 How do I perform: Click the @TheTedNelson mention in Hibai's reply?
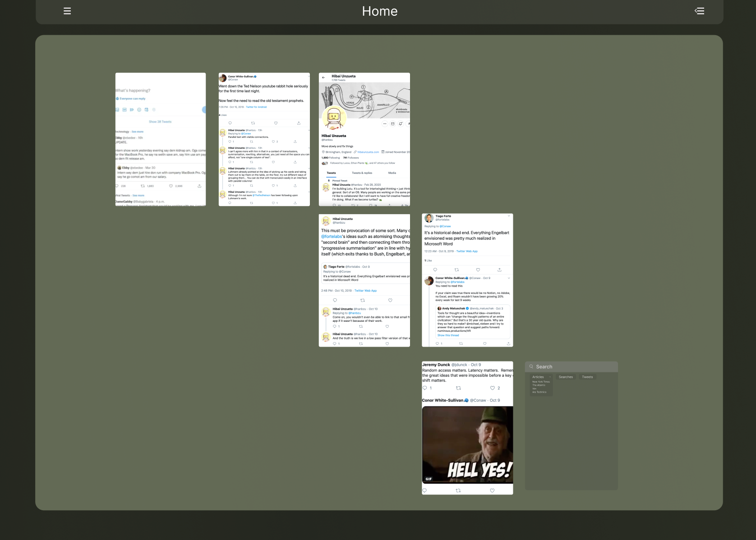coord(262,196)
